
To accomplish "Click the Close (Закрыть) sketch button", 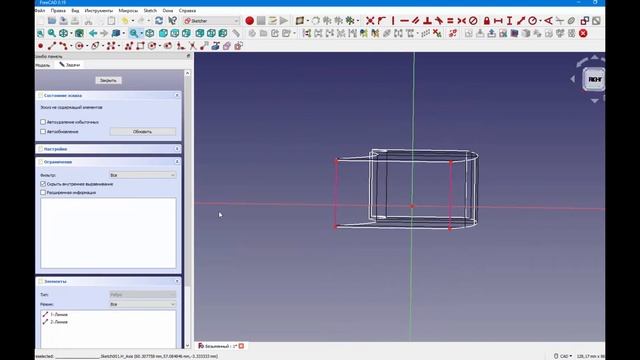I will [x=108, y=80].
